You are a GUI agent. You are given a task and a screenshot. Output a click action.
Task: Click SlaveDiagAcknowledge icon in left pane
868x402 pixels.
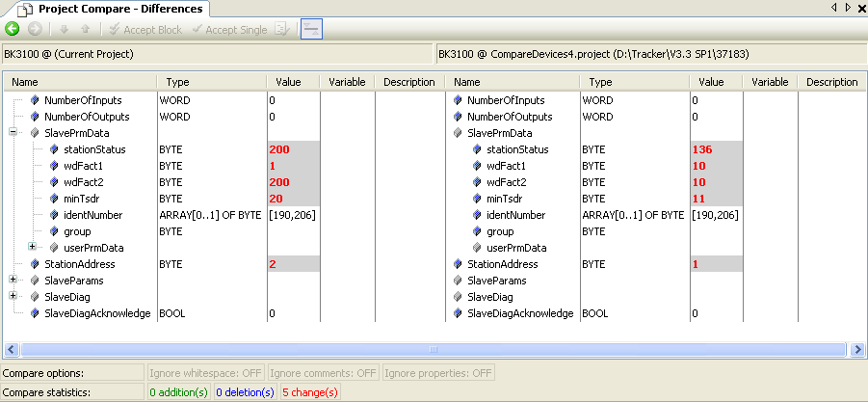coord(35,313)
